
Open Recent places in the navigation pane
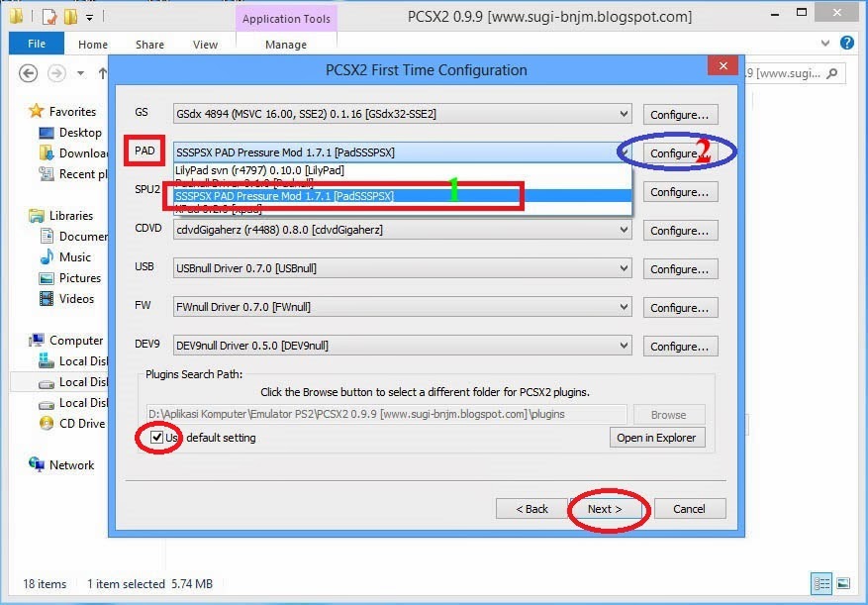(83, 174)
